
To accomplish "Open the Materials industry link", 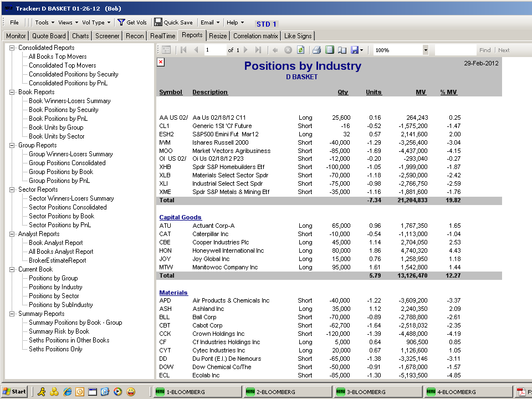I will [x=173, y=293].
